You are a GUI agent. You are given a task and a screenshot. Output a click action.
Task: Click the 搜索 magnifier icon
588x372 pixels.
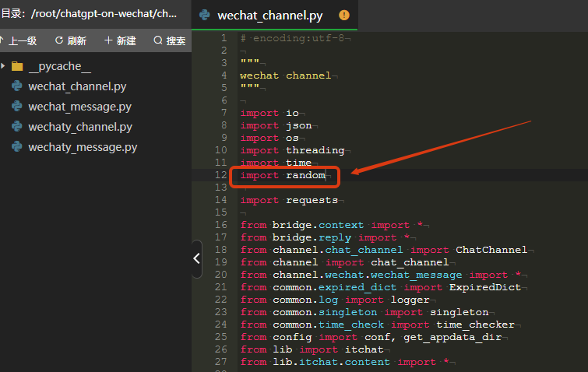point(158,40)
